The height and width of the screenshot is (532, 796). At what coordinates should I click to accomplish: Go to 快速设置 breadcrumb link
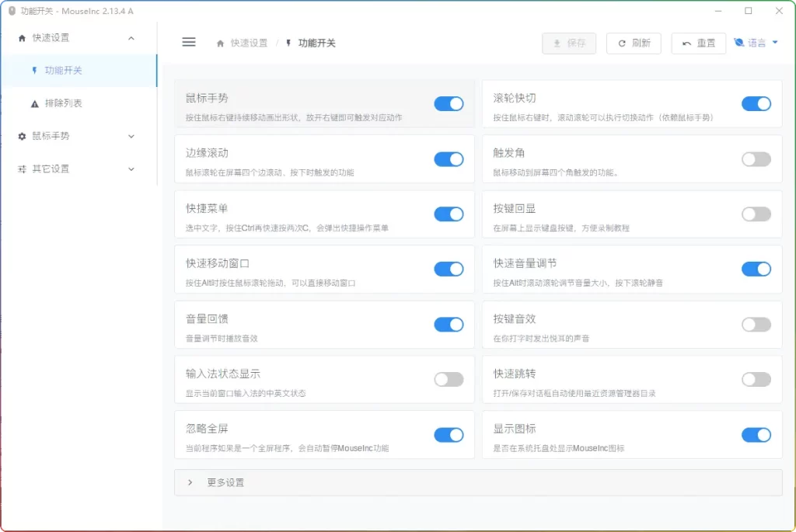coord(249,43)
